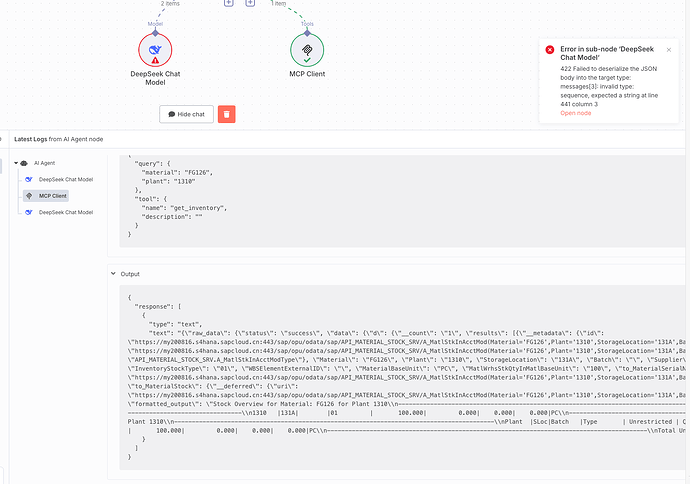The height and width of the screenshot is (484, 690).
Task: Select AI Agent in the logs tree
Action: tap(44, 163)
